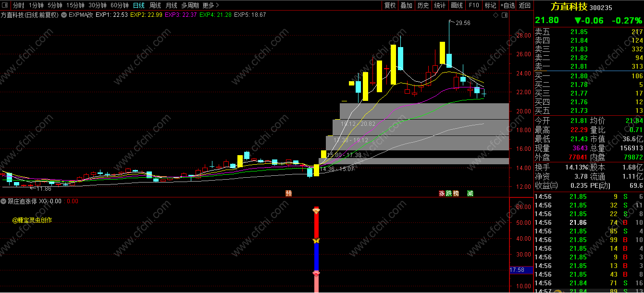Click the yellow butterfly indicator icon

pyautogui.click(x=316, y=241)
